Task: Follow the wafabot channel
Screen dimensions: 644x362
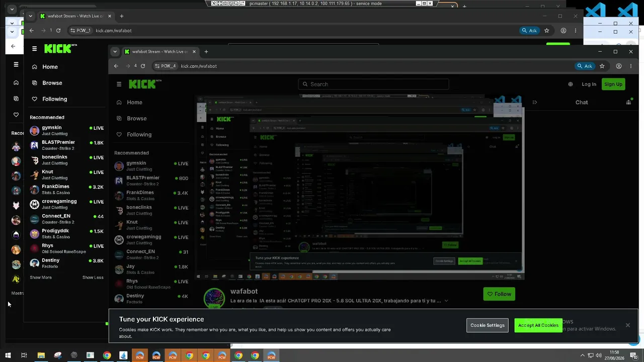Action: (x=499, y=294)
